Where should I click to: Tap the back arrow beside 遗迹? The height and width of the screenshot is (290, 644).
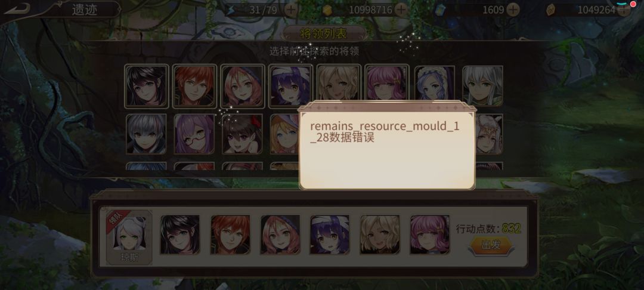[17, 8]
